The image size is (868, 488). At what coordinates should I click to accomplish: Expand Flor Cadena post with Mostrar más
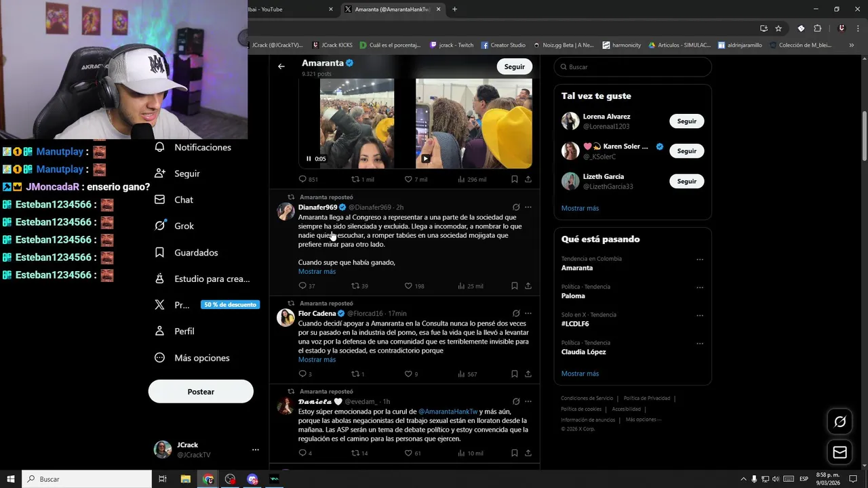[x=317, y=360]
